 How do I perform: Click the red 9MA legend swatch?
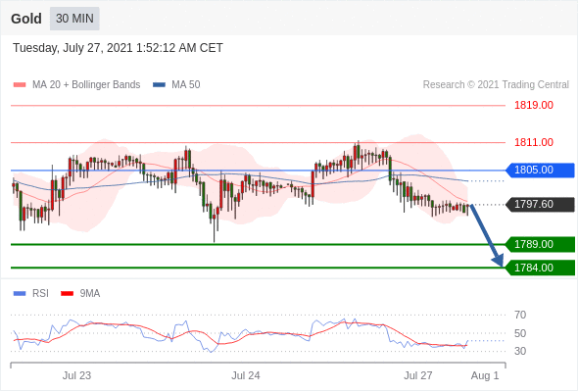[x=67, y=294]
